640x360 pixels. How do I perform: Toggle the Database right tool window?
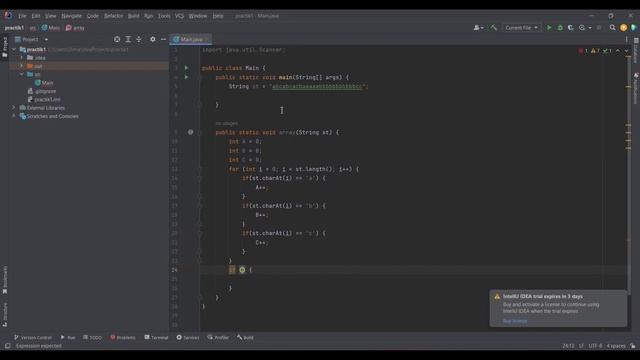[x=636, y=51]
